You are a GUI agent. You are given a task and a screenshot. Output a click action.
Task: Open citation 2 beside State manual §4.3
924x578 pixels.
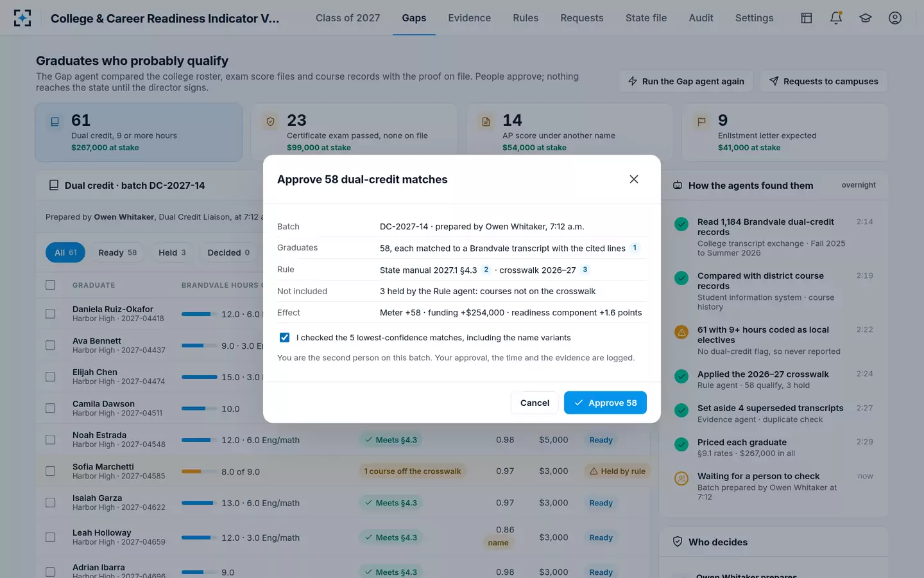pos(486,270)
